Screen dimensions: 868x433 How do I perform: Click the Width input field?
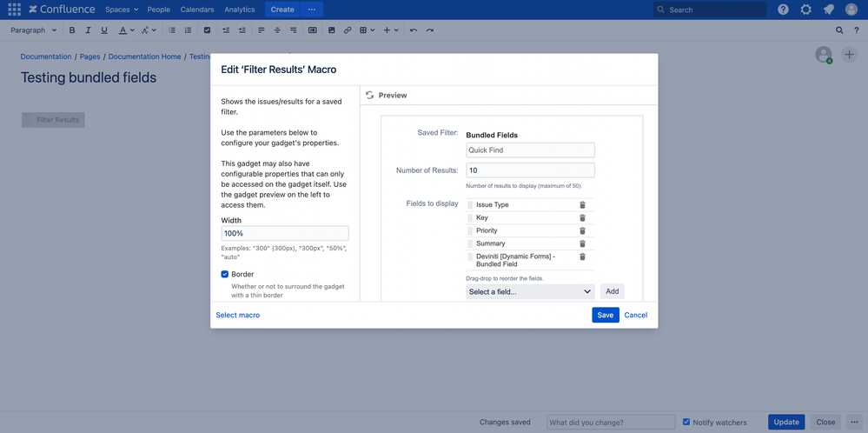point(285,233)
